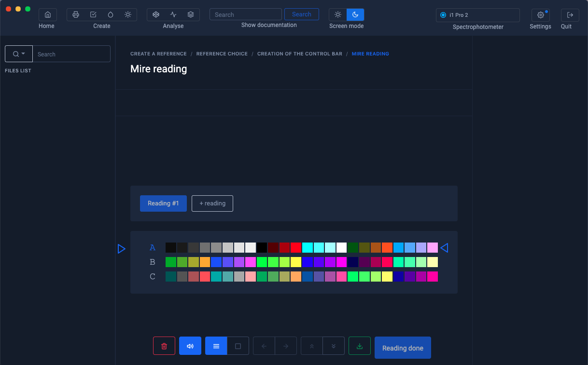Pick the dark green patch in row A

point(353,248)
